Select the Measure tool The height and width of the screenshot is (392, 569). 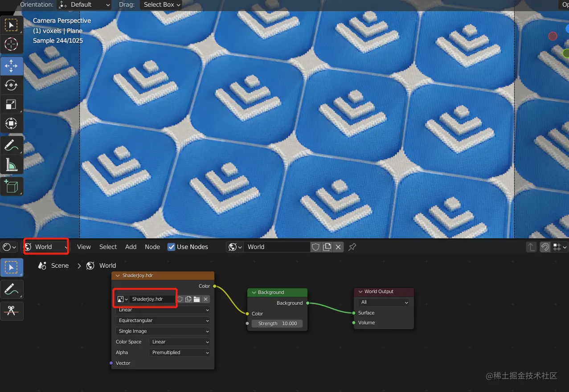(11, 164)
